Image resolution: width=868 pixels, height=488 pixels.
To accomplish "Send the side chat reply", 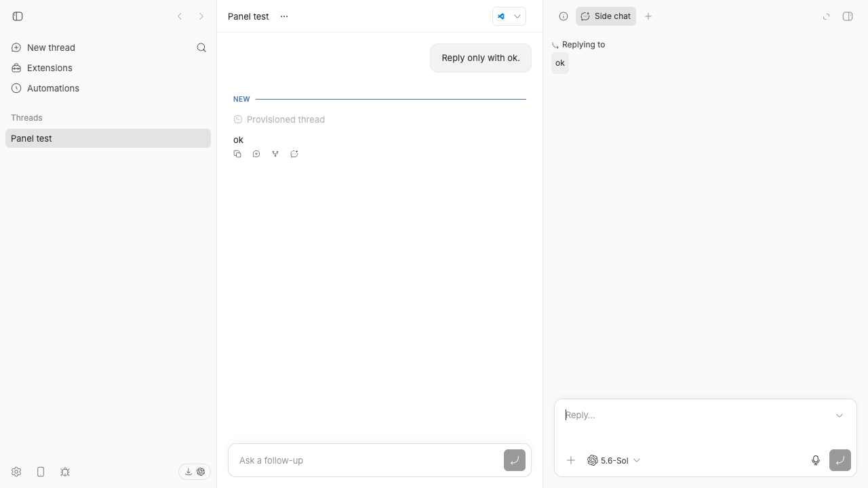I will [x=840, y=460].
